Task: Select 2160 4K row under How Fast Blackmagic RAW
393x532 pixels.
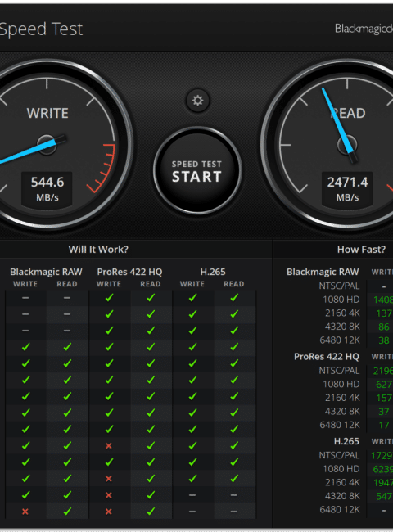Action: [342, 313]
